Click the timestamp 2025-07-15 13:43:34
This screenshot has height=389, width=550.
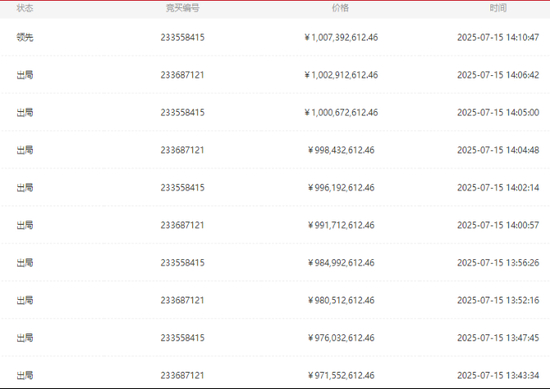tap(498, 375)
